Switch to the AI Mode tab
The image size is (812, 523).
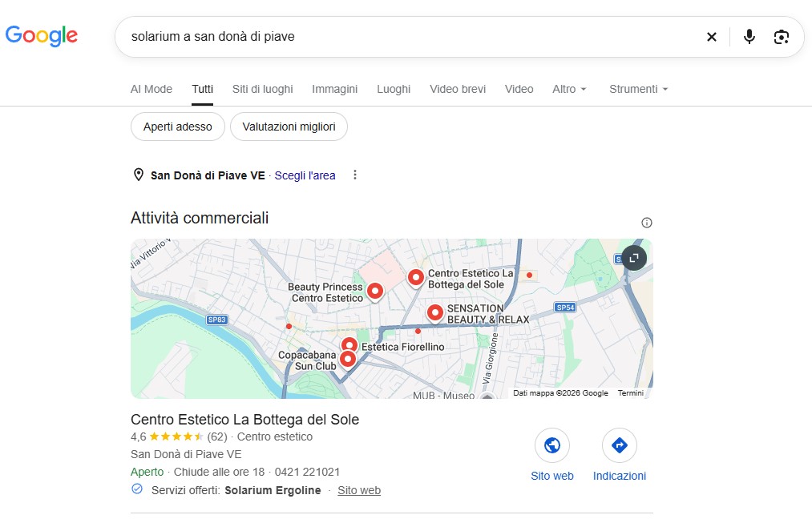coord(151,89)
